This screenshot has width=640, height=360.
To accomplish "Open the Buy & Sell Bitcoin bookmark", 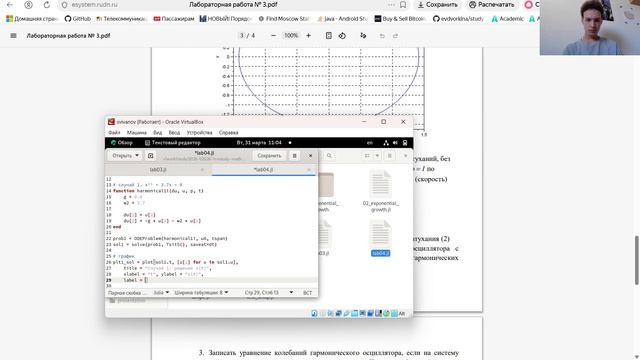I will click(x=400, y=19).
